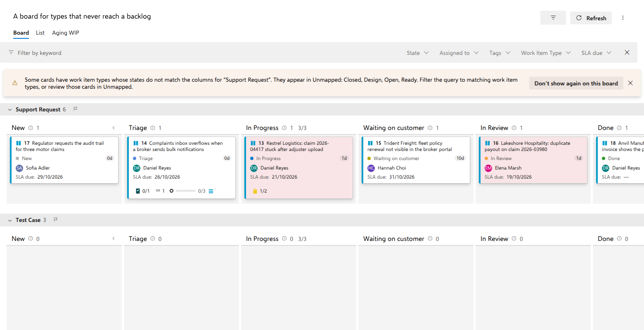
Task: Collapse the New column in Support Request
Action: (114, 128)
